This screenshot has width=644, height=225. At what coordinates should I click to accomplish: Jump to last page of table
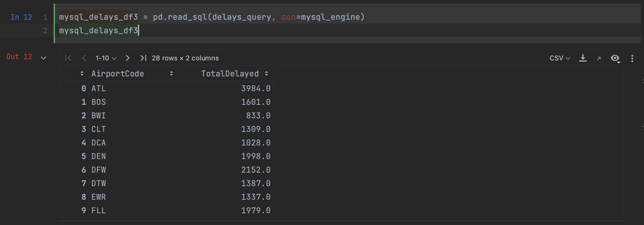143,58
